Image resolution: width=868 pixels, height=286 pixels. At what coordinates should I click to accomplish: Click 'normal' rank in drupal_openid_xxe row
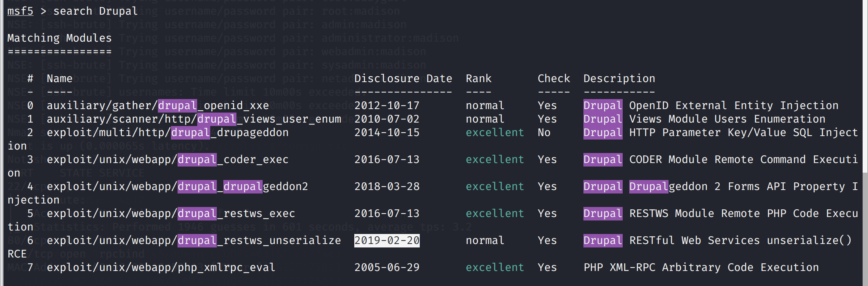(x=485, y=106)
